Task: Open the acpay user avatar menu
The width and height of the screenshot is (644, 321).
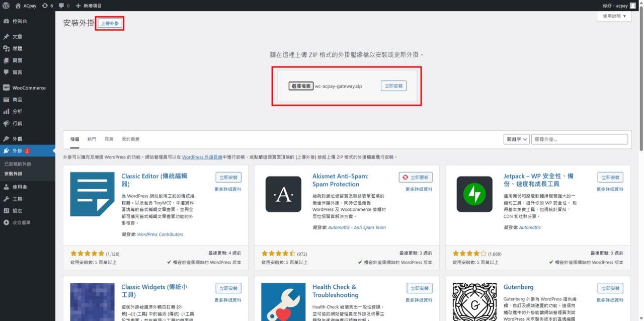Action: click(633, 6)
